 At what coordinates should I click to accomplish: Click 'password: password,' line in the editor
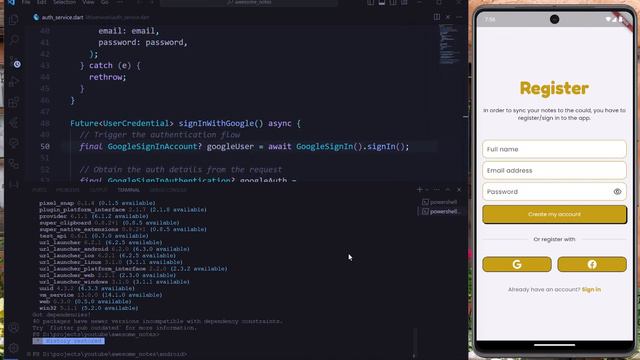[x=143, y=42]
